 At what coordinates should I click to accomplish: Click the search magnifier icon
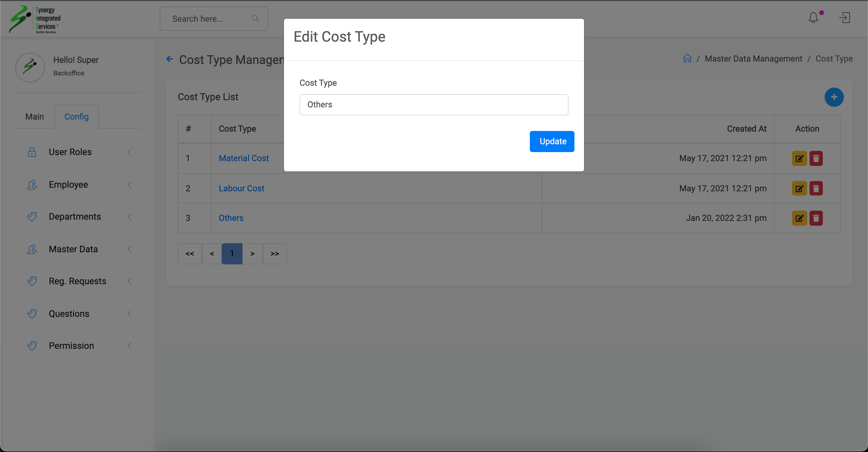point(255,18)
